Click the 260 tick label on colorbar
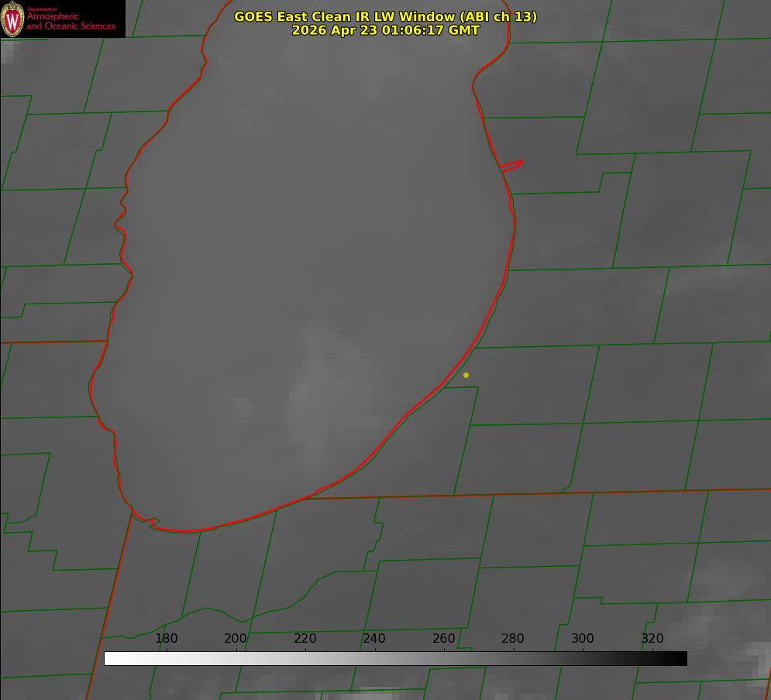Image resolution: width=771 pixels, height=700 pixels. (x=443, y=638)
